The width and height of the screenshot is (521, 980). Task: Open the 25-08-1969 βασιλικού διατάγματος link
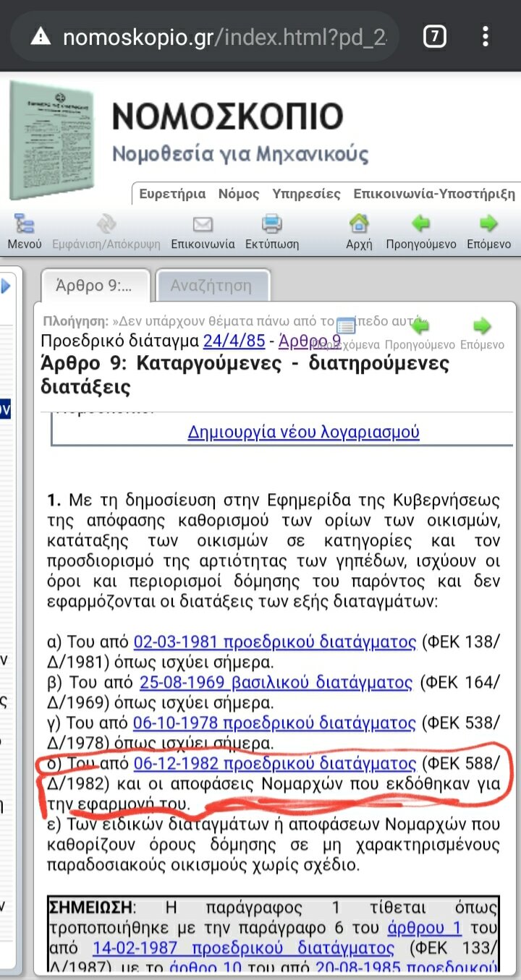(276, 682)
